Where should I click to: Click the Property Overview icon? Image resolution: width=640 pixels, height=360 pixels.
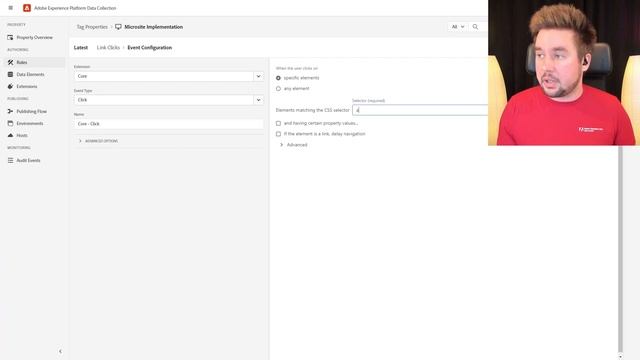point(10,37)
